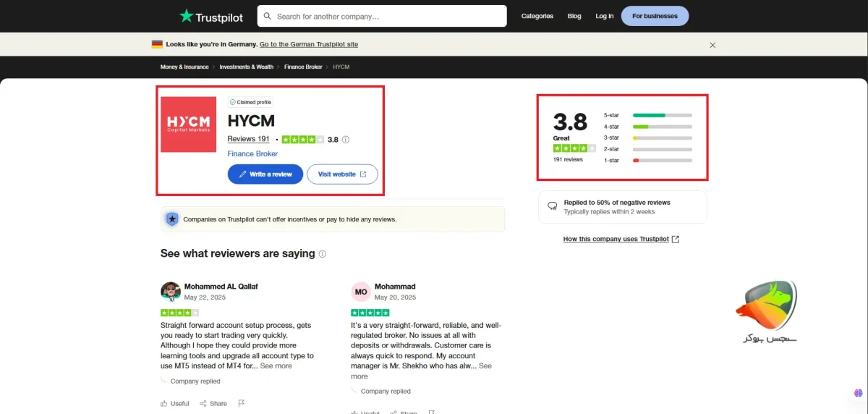
Task: Open Mohammed AL Qallaf's avatar
Action: (171, 292)
